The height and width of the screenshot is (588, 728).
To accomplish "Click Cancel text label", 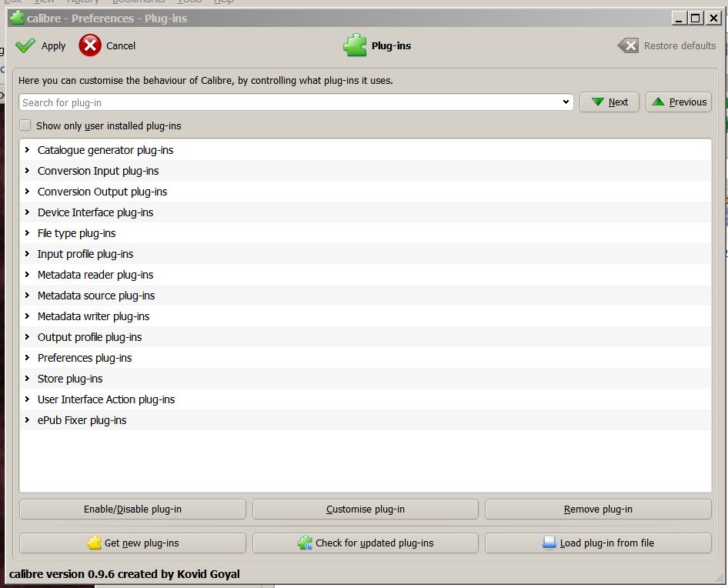I will pos(121,45).
